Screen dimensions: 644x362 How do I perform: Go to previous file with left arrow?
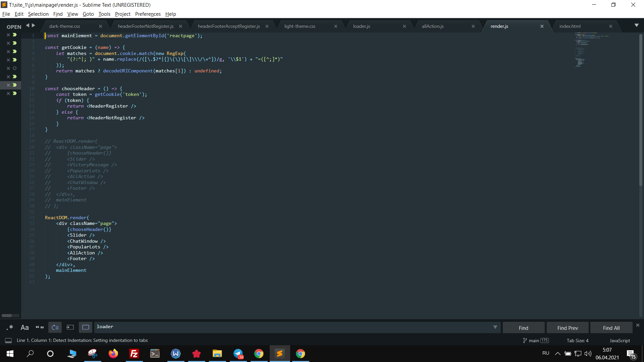pos(28,25)
